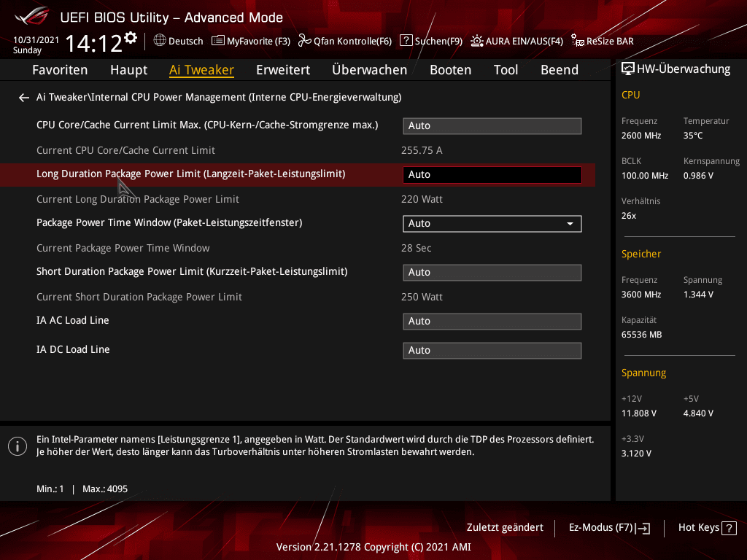747x560 pixels.
Task: Click the 35°C temperature value
Action: coord(693,136)
